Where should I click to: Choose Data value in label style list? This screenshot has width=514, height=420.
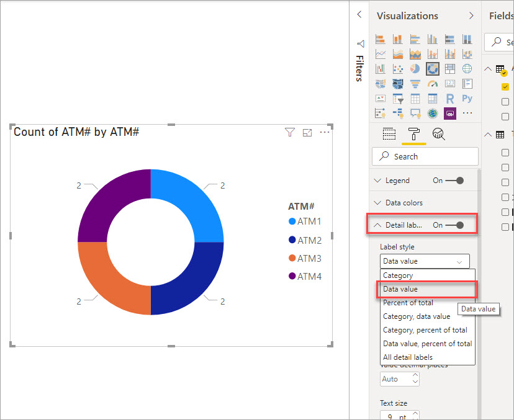(x=428, y=289)
